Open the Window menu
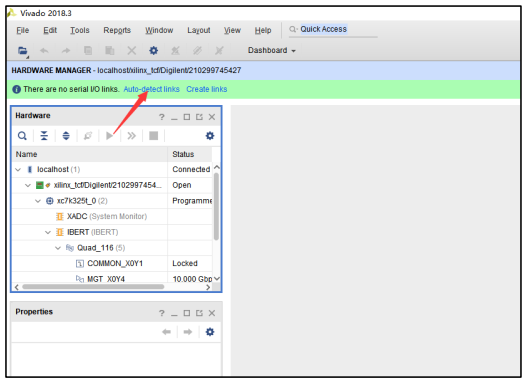Viewport: 527px width, 382px height. tap(159, 30)
